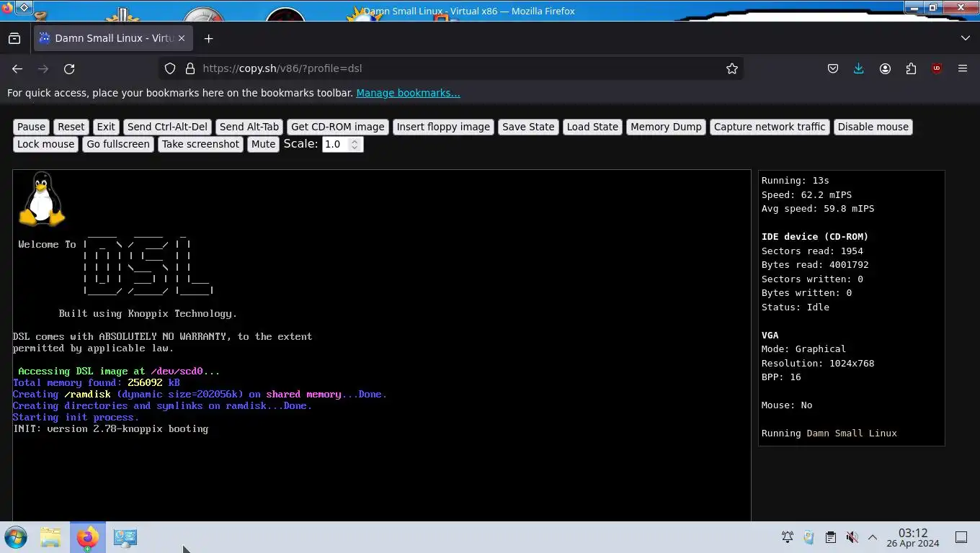Open the system monitor taskbar icon
Screen dimensions: 980x553
click(x=125, y=537)
